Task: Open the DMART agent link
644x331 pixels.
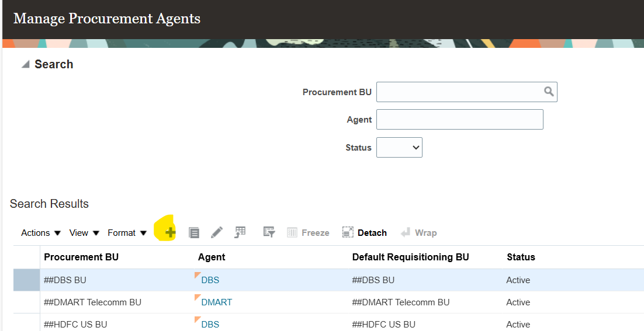Action: (216, 302)
